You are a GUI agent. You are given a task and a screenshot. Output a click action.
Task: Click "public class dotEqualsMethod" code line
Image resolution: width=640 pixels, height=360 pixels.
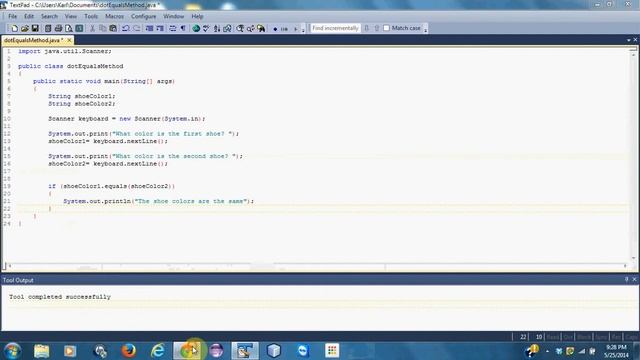(x=71, y=66)
